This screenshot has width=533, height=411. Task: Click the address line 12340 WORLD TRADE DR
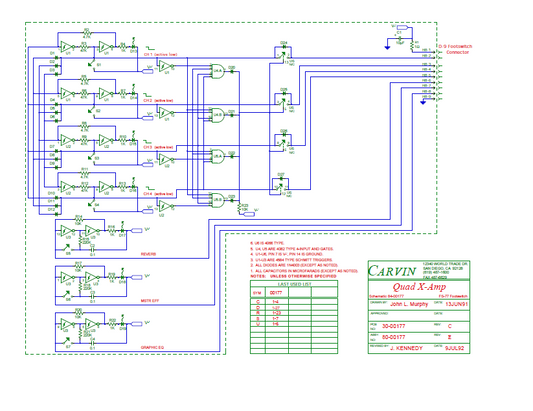[445, 264]
